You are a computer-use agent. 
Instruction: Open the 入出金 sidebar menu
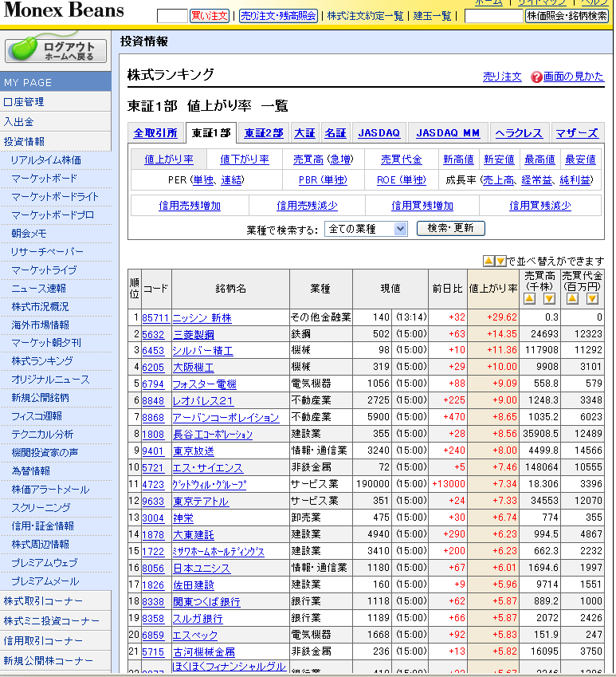(56, 122)
